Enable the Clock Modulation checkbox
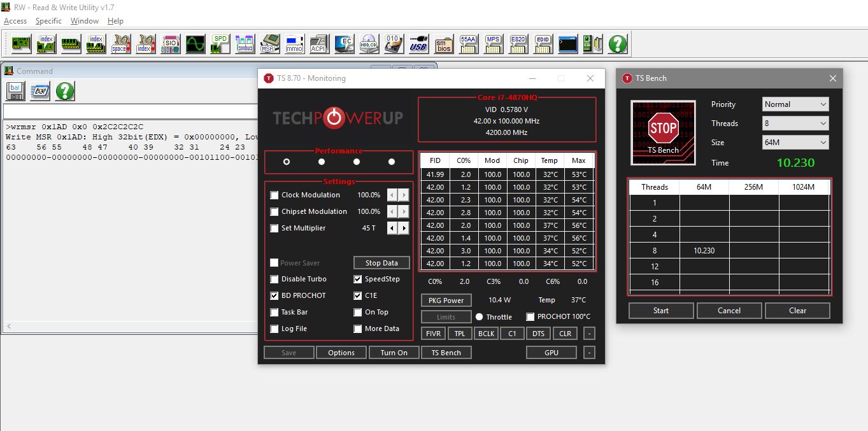The height and width of the screenshot is (431, 868). point(274,195)
